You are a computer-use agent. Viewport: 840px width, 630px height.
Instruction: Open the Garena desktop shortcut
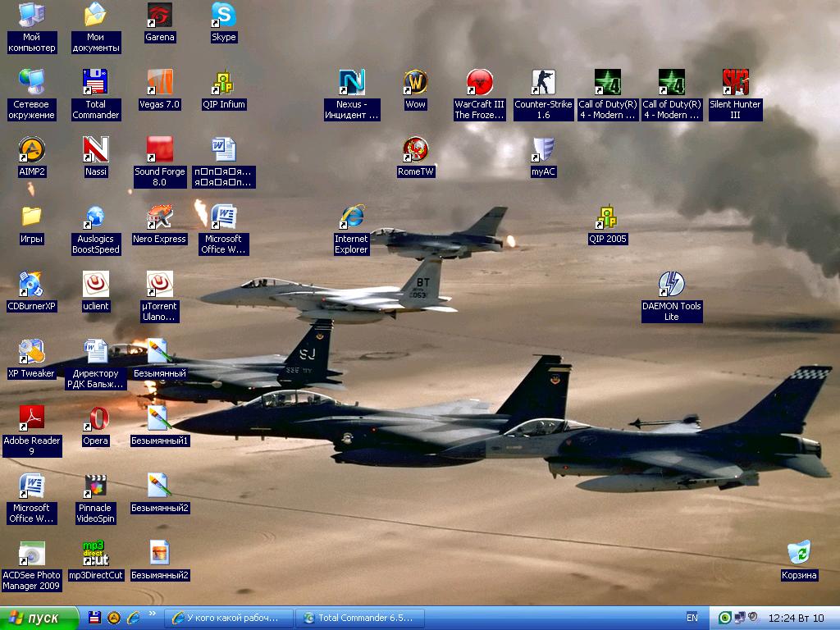[159, 16]
